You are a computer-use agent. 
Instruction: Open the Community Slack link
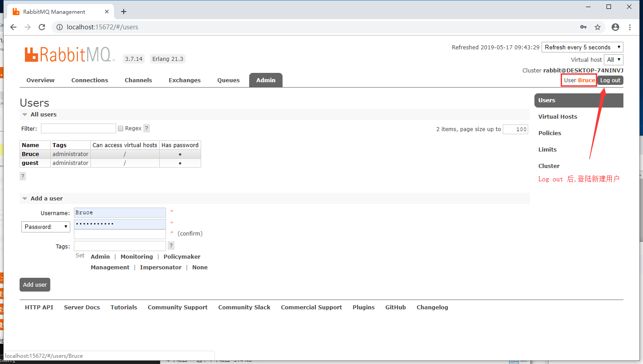click(x=244, y=308)
